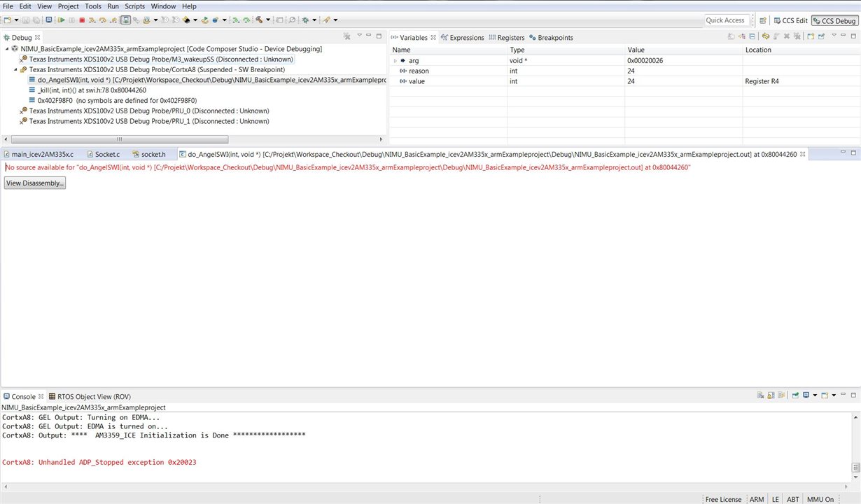Open the File menu
This screenshot has height=504, width=861.
point(8,6)
